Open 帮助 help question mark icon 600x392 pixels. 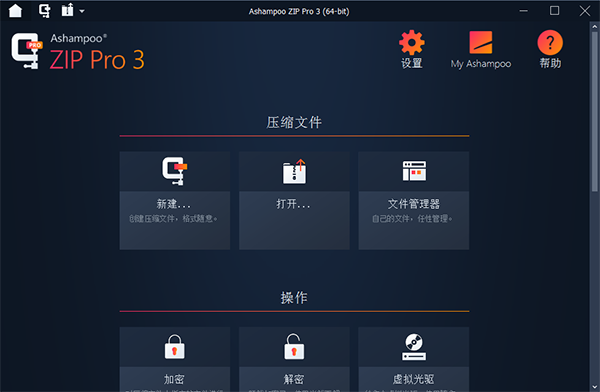pyautogui.click(x=550, y=42)
